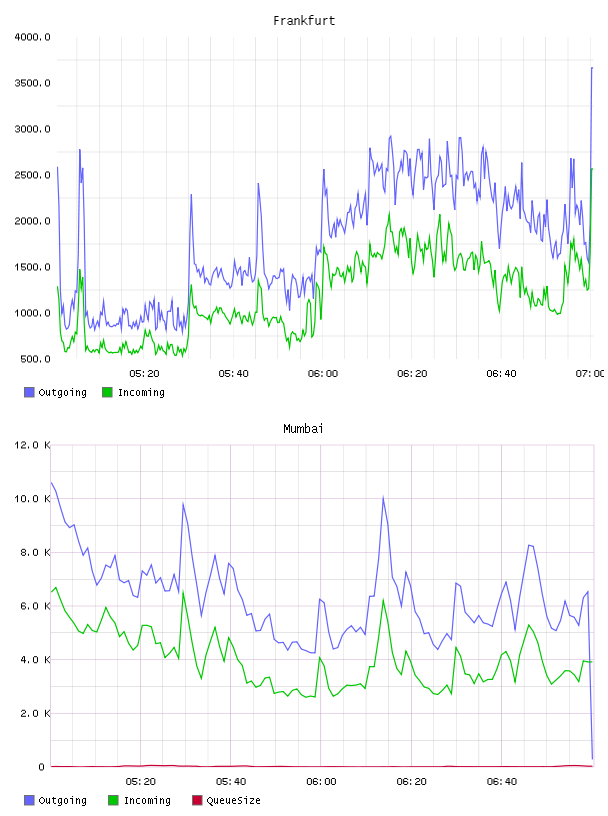Image resolution: width=608 pixels, height=816 pixels.
Task: Click the 1000.0 y-axis label in Frankfurt chart
Action: [x=32, y=313]
